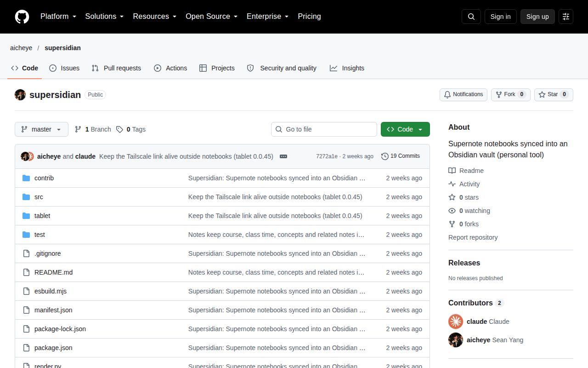Open the master branch dropdown
This screenshot has height=368, width=588.
[41, 129]
